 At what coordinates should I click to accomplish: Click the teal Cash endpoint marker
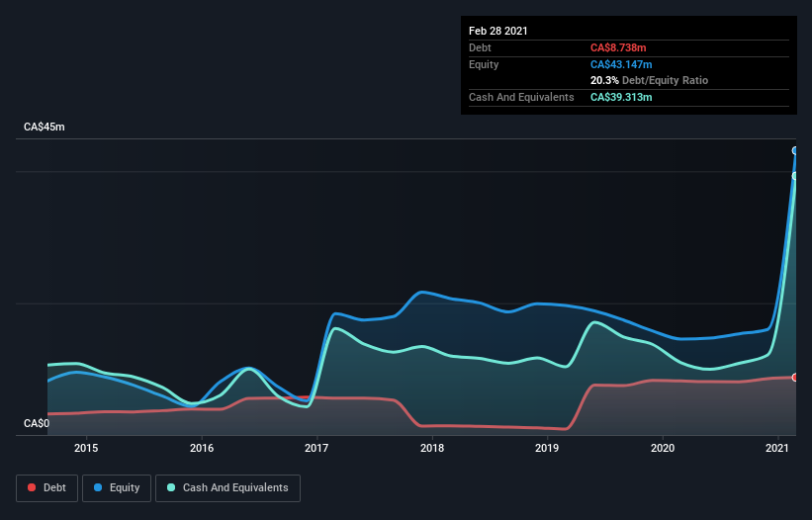click(795, 176)
